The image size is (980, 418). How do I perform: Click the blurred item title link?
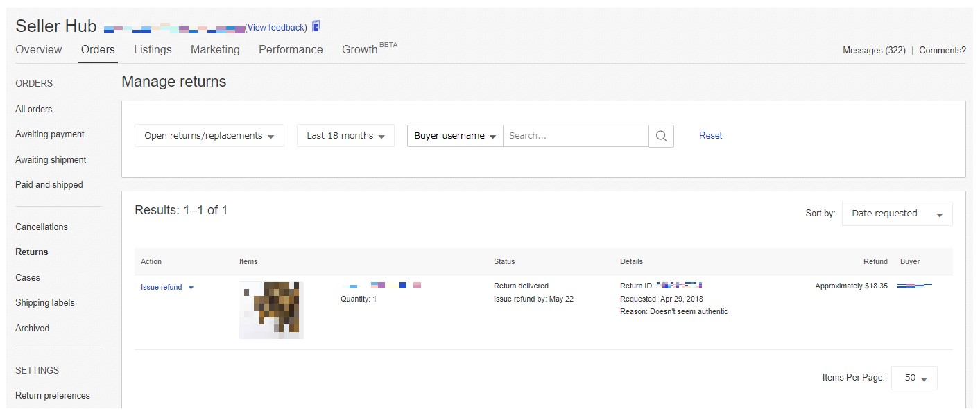[x=381, y=286]
